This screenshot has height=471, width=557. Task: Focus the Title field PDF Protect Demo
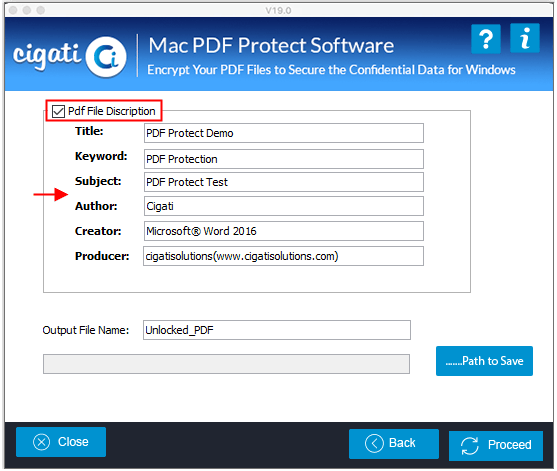283,133
